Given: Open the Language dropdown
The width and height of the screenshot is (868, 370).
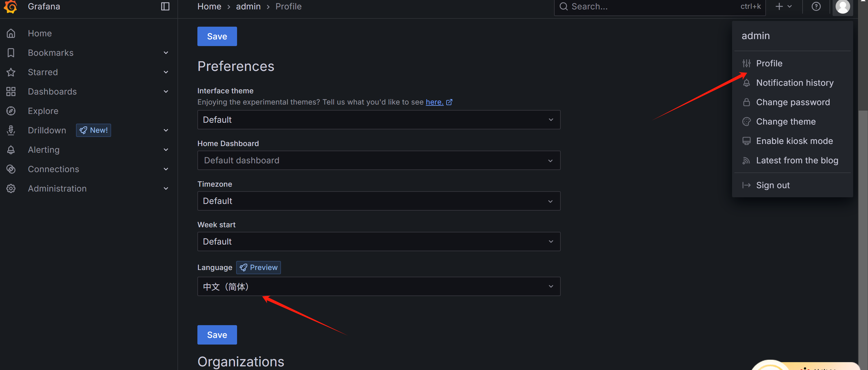Looking at the screenshot, I should 378,286.
